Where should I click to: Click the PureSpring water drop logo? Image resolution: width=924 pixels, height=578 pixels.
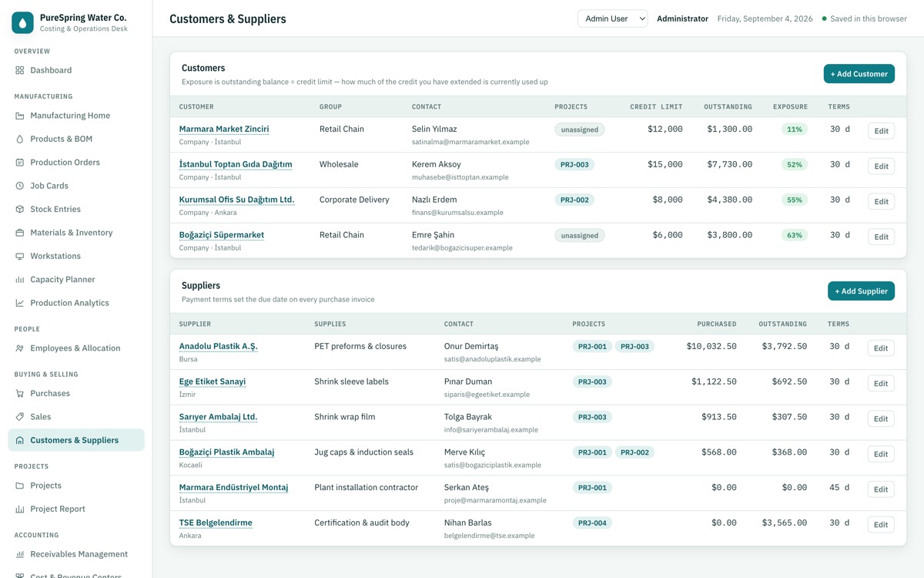pyautogui.click(x=22, y=22)
